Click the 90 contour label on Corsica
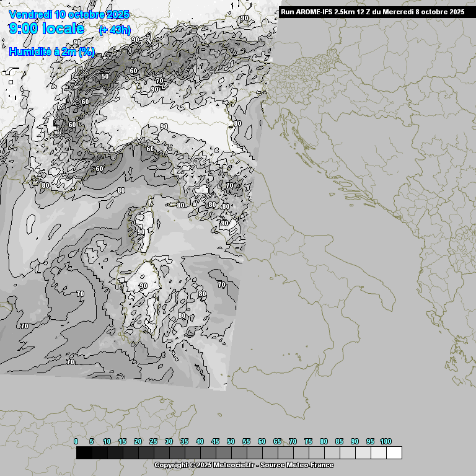Screen dimensions: 476x476 point(141,232)
